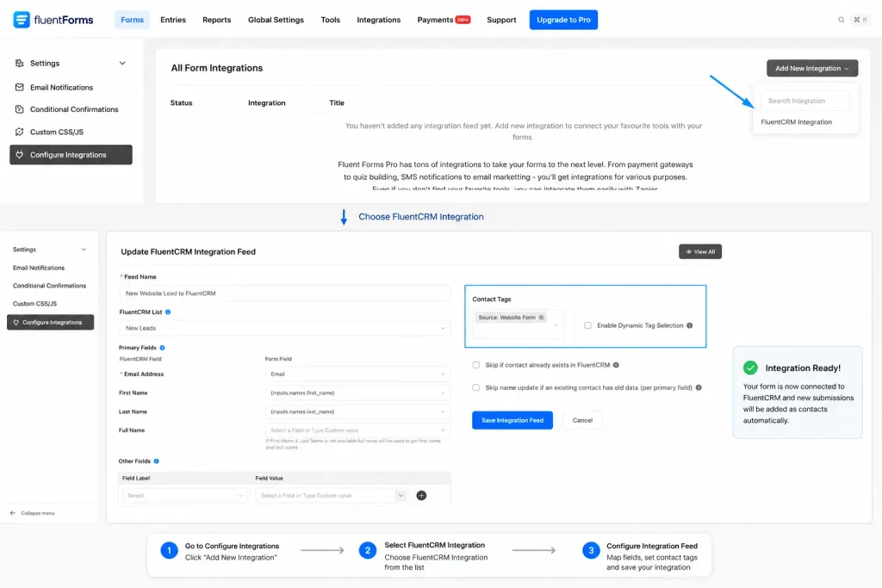Image resolution: width=882 pixels, height=588 pixels.
Task: Expand the Settings section in top sidebar
Action: coord(122,63)
